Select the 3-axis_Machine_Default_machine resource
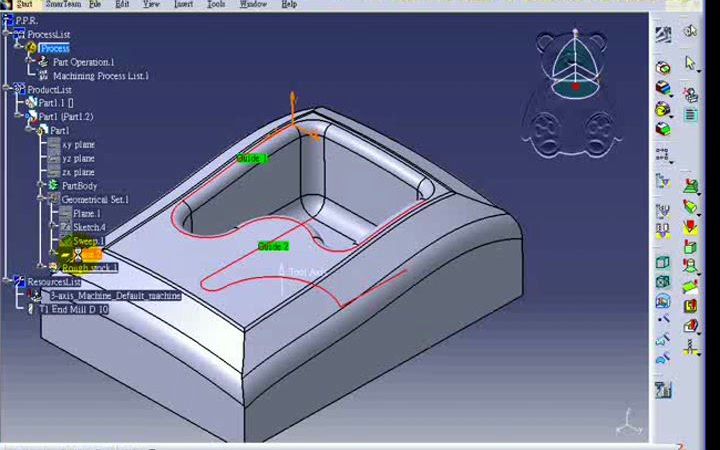The image size is (720, 450). pyautogui.click(x=115, y=296)
